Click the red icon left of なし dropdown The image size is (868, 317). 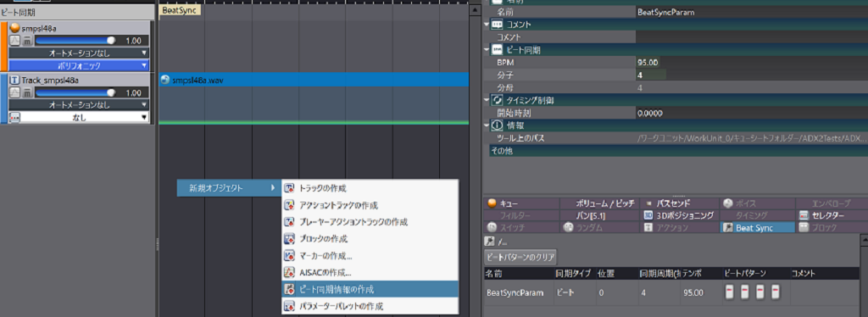[x=15, y=117]
